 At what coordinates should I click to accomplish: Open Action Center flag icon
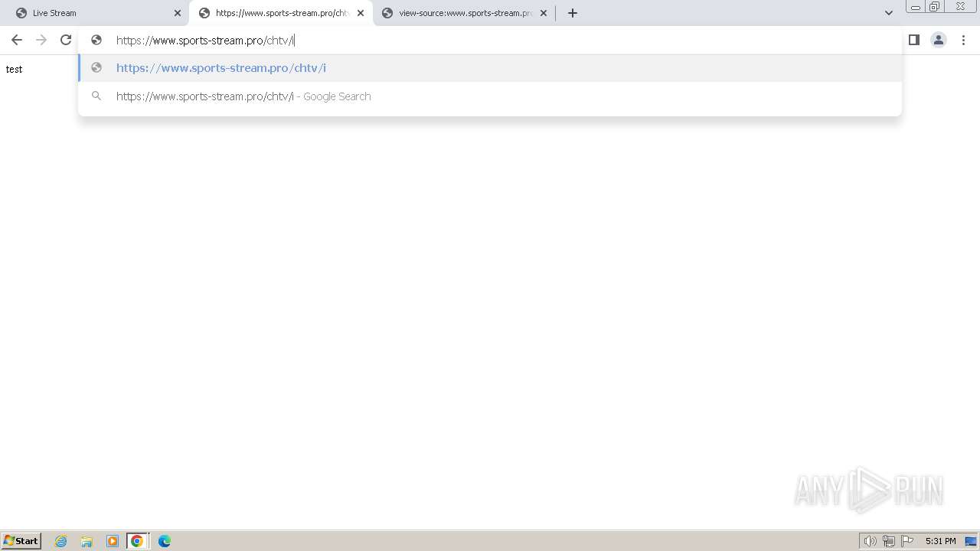tap(907, 541)
